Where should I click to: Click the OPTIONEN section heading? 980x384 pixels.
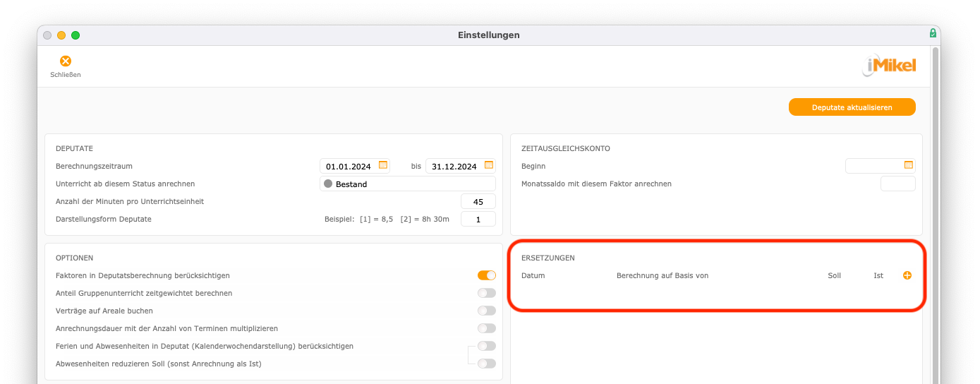point(74,258)
